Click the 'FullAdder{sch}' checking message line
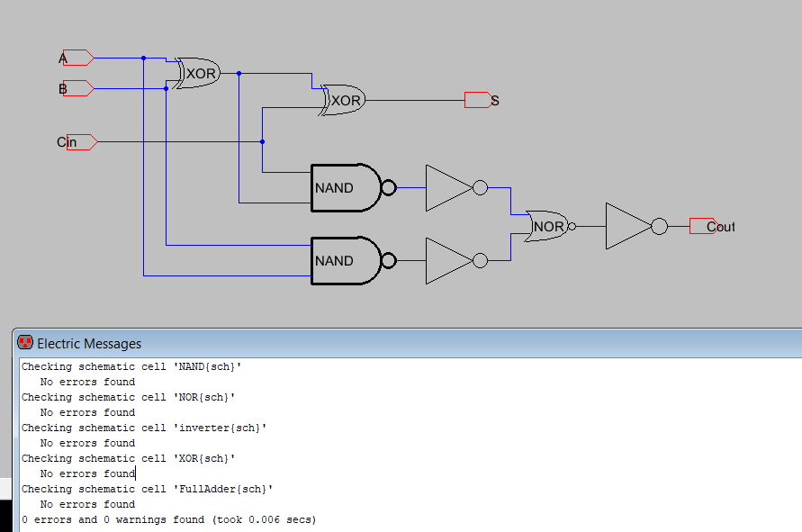The image size is (802, 532). click(147, 489)
